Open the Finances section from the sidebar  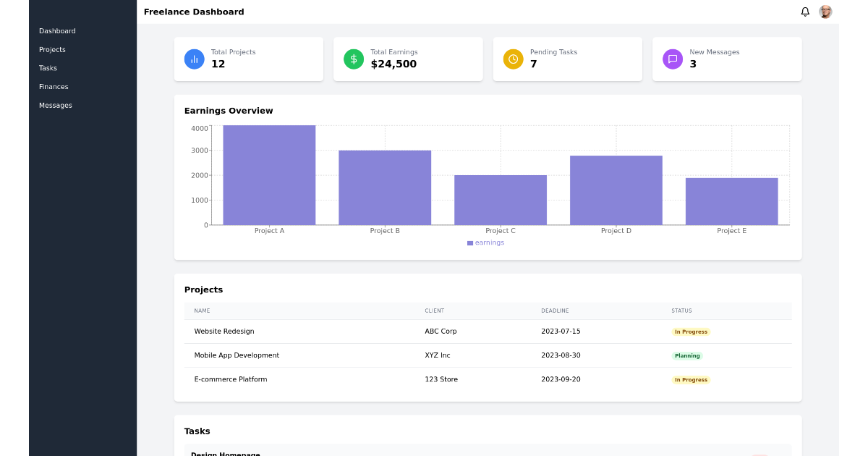tap(54, 86)
